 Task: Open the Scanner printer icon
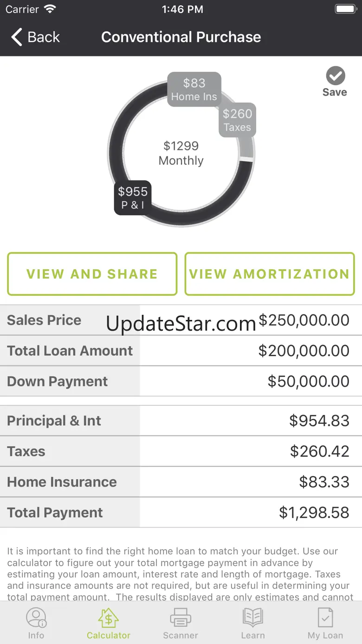[181, 618]
